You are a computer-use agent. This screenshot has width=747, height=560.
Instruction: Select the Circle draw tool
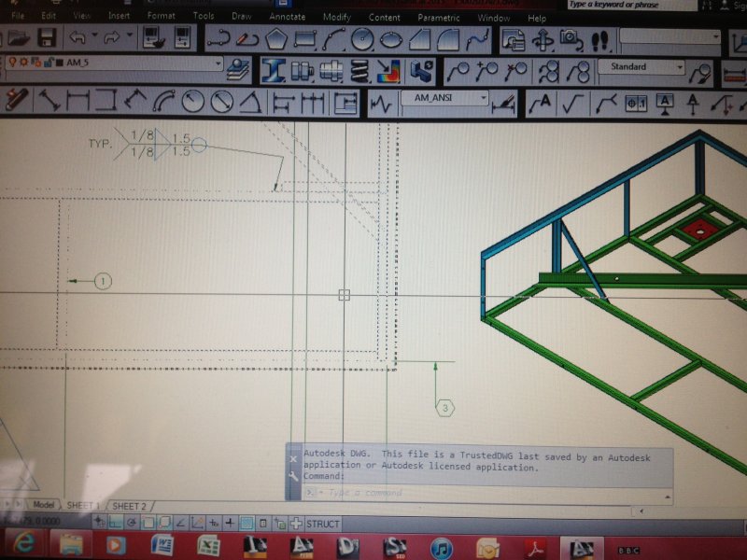coord(362,39)
